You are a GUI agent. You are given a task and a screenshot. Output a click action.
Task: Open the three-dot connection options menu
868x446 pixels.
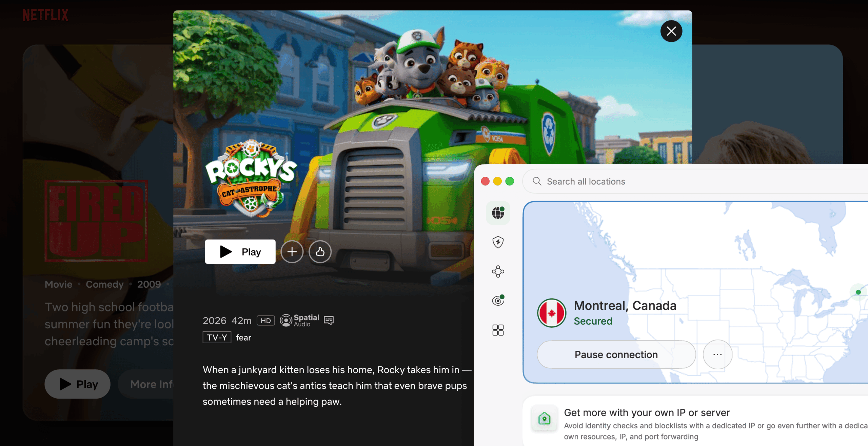click(717, 354)
